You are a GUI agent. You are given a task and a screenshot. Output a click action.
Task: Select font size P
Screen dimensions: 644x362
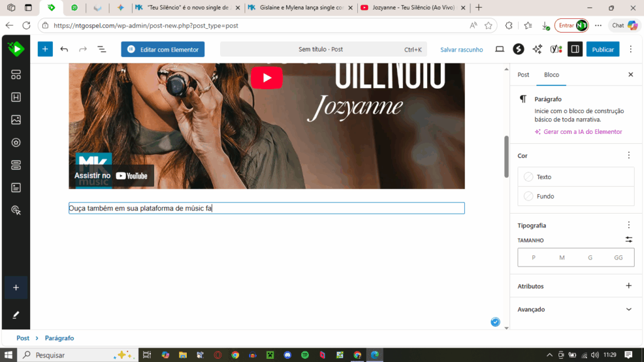coord(533,257)
